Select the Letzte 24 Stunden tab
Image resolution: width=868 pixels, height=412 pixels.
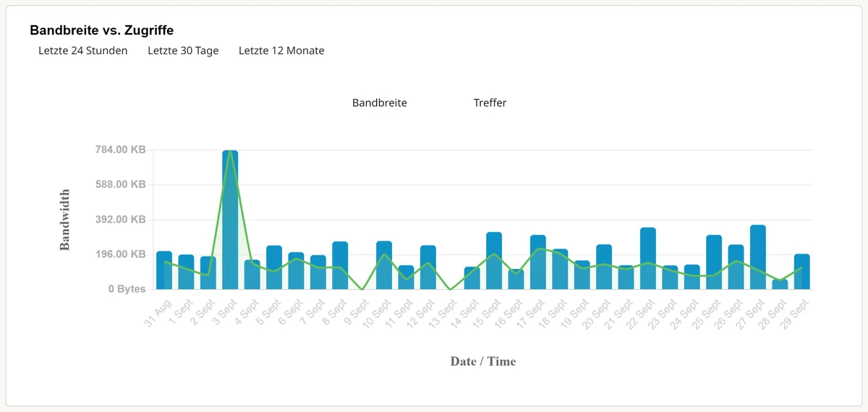[83, 51]
